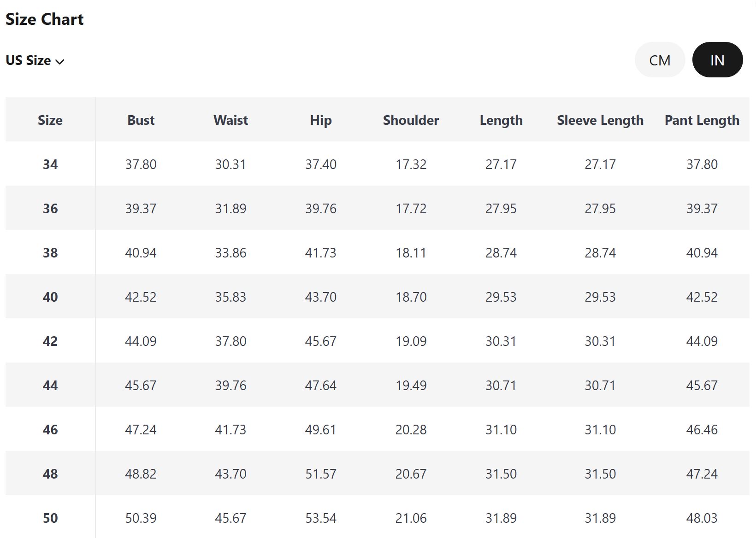Click hip value 47.64 for size 44
756x538 pixels.
[320, 386]
